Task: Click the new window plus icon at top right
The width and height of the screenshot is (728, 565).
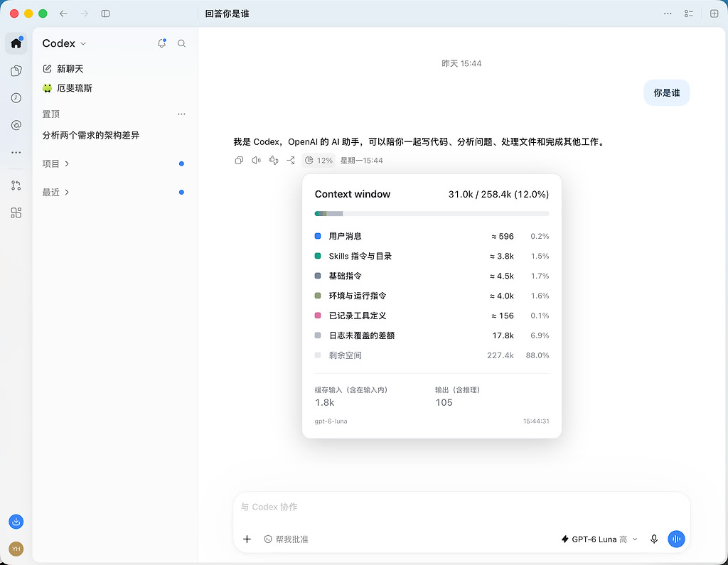Action: click(x=714, y=14)
